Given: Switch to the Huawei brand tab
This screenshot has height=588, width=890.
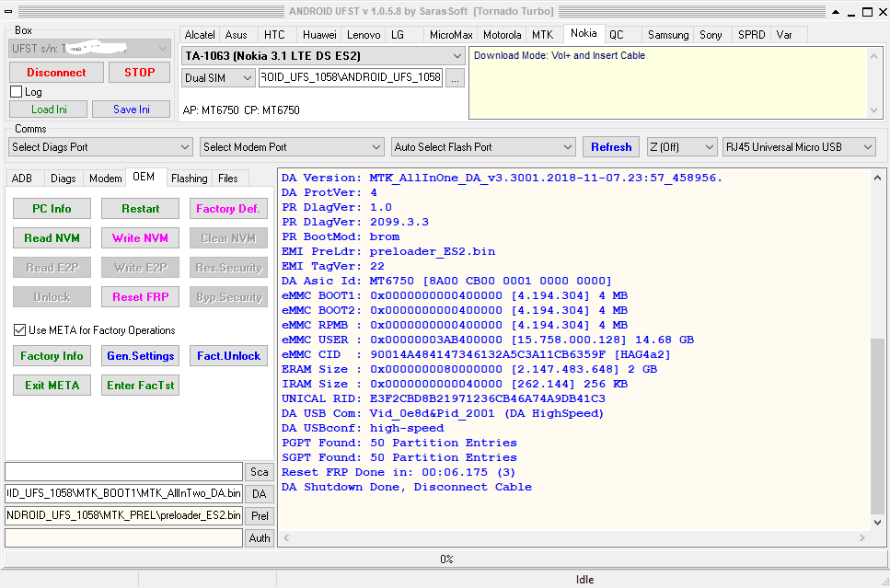Looking at the screenshot, I should (x=319, y=35).
